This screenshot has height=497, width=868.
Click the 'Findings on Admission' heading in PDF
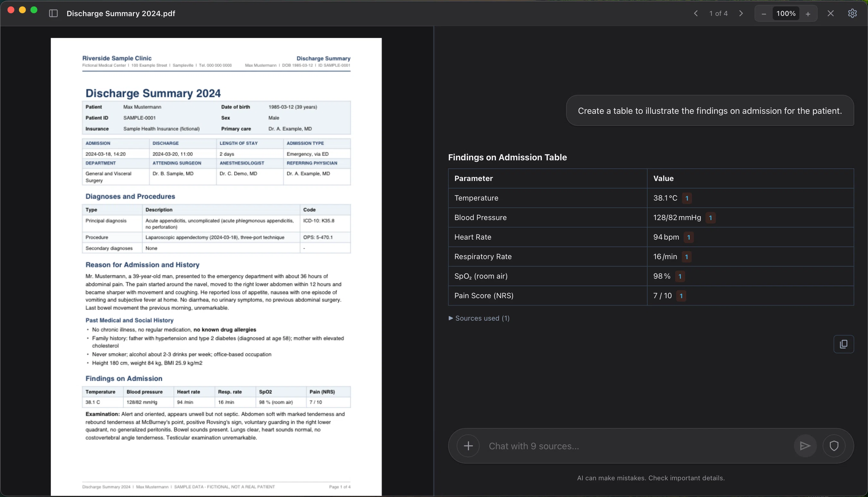[124, 378]
